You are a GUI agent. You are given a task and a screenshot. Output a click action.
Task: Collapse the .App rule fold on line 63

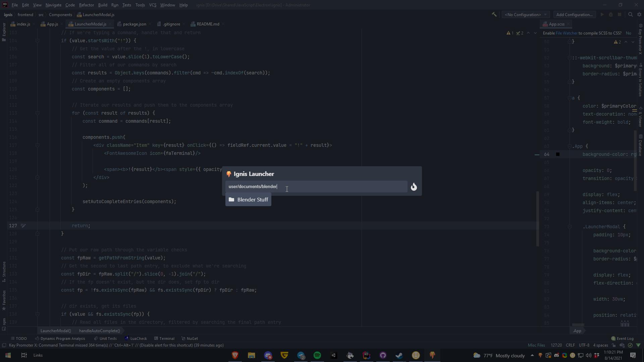(x=569, y=146)
